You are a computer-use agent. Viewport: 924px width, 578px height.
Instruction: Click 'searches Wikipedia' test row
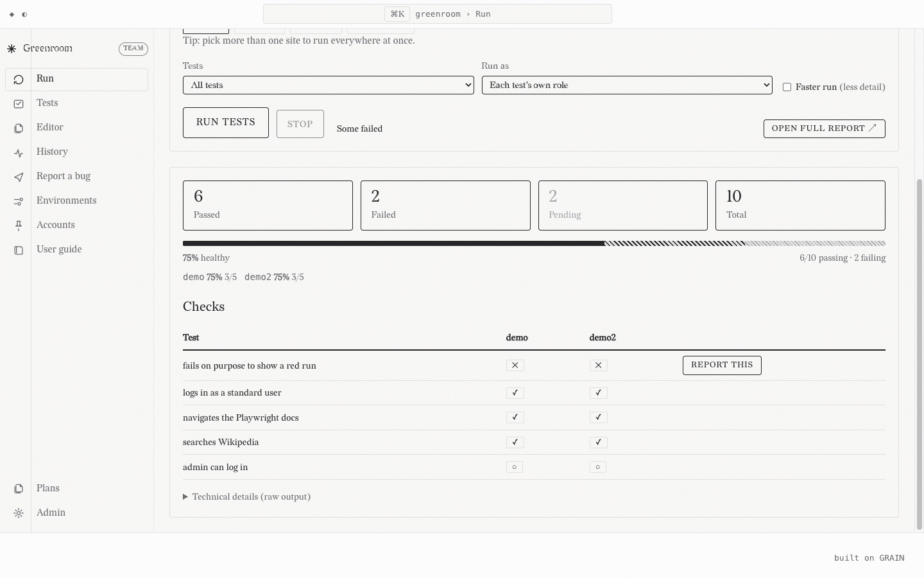click(x=534, y=442)
